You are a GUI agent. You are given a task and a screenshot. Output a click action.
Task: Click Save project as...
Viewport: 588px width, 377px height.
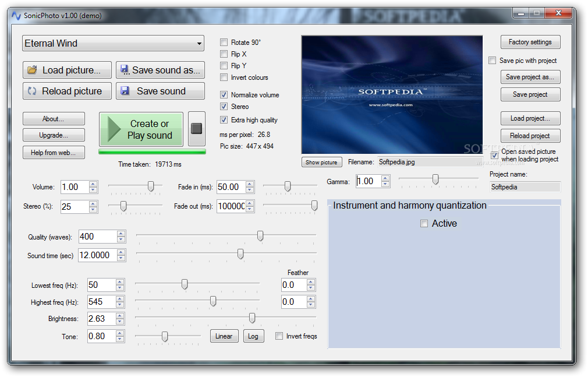pyautogui.click(x=530, y=77)
